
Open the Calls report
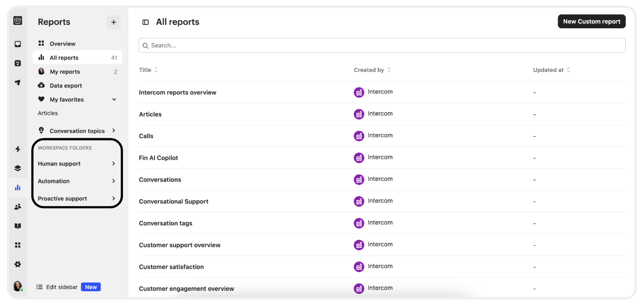tap(146, 136)
